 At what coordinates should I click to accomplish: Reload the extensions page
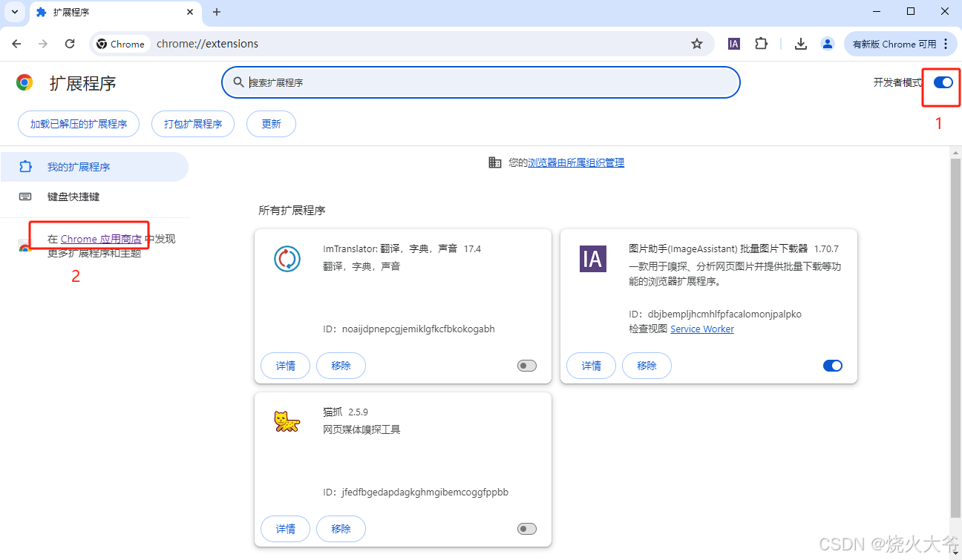coord(70,44)
